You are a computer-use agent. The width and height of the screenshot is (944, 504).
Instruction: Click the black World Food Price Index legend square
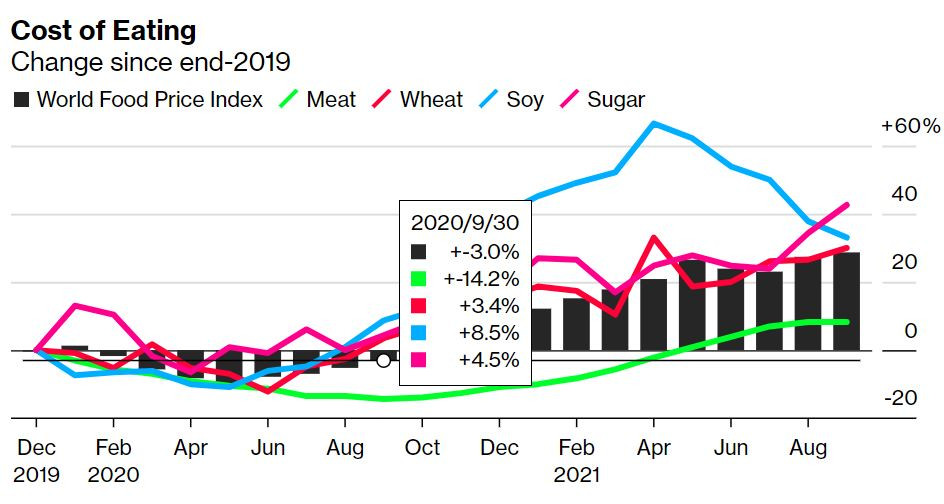[22, 99]
